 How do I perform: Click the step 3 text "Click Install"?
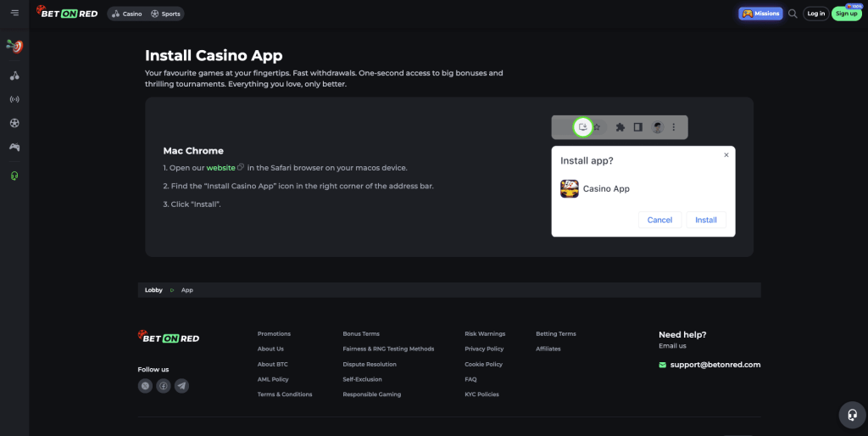click(x=192, y=204)
